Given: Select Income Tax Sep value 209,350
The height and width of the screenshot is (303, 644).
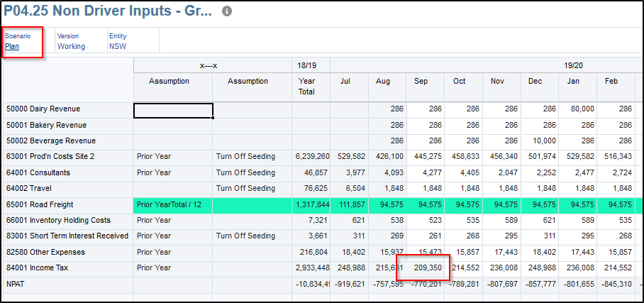Looking at the screenshot, I should click(425, 268).
